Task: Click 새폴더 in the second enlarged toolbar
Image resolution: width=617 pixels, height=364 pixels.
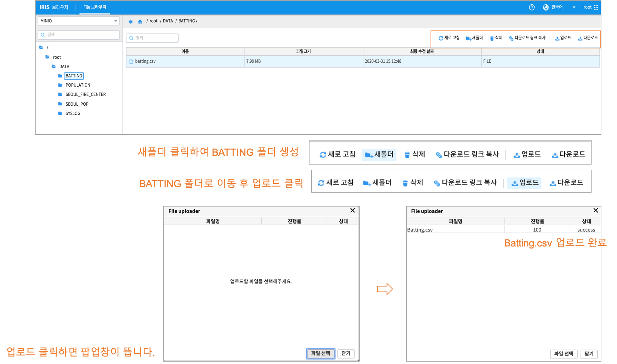Action: coord(377,183)
